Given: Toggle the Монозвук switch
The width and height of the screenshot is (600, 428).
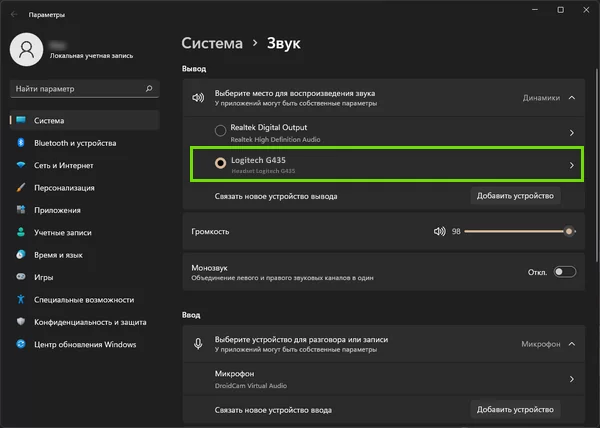Looking at the screenshot, I should coord(564,271).
